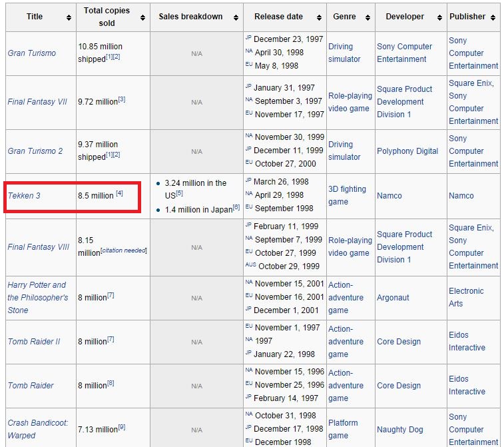Image resolution: width=504 pixels, height=447 pixels.
Task: Sort by Genre column arrows
Action: [x=368, y=18]
